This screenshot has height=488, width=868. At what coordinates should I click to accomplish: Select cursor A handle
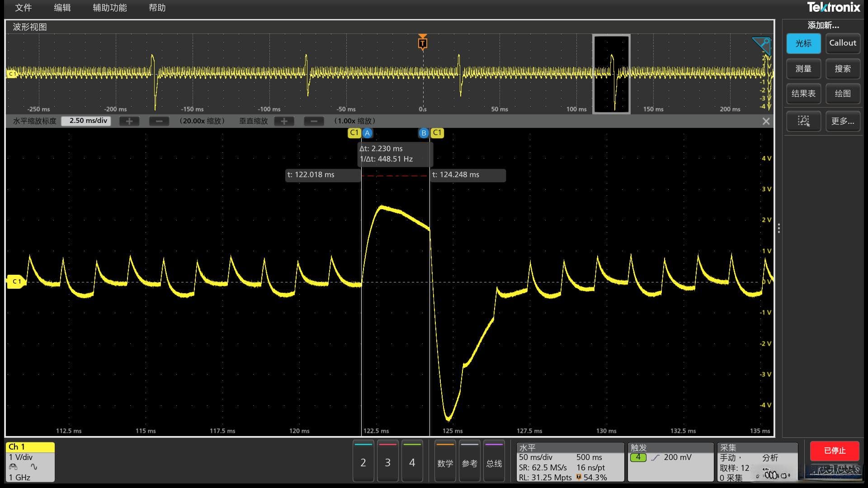pos(367,133)
